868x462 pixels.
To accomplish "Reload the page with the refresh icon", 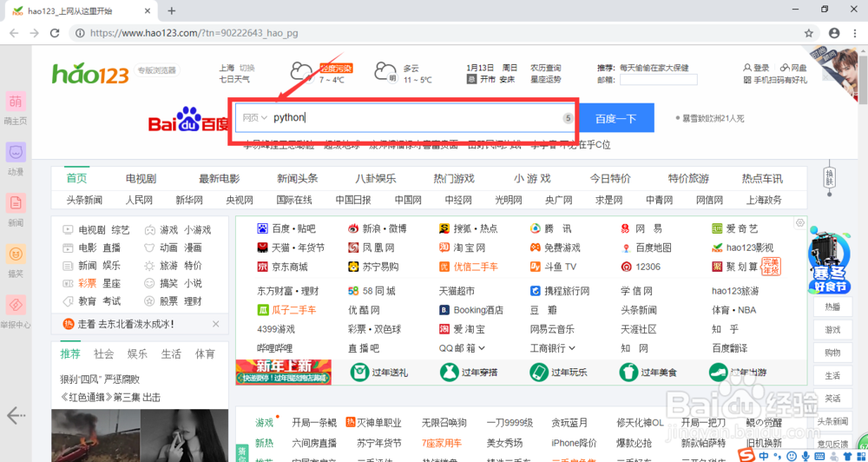I will (55, 33).
